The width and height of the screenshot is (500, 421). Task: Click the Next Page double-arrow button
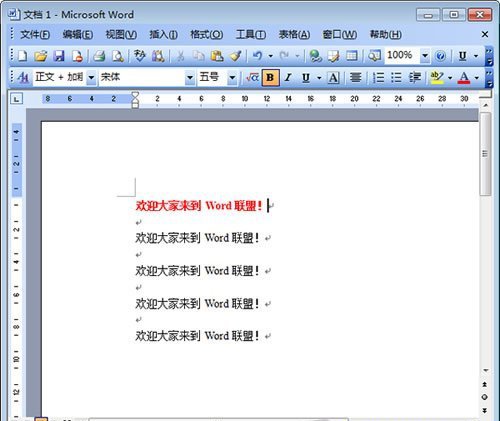coord(485,410)
